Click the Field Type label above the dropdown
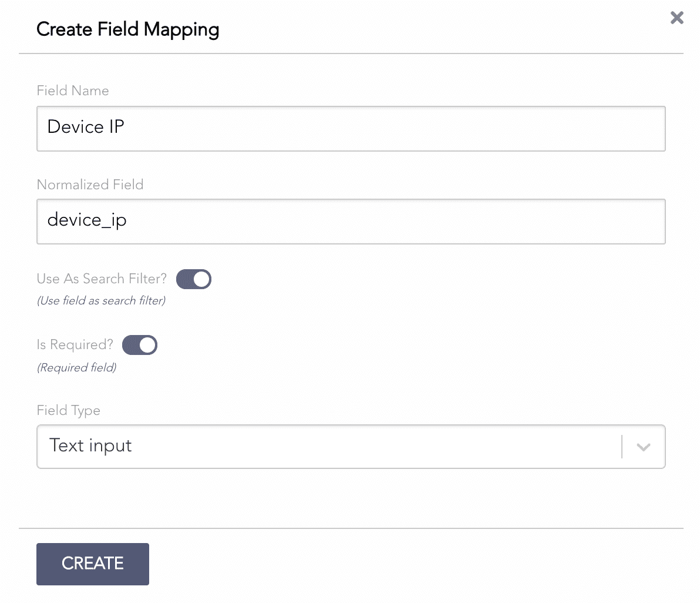 [68, 411]
